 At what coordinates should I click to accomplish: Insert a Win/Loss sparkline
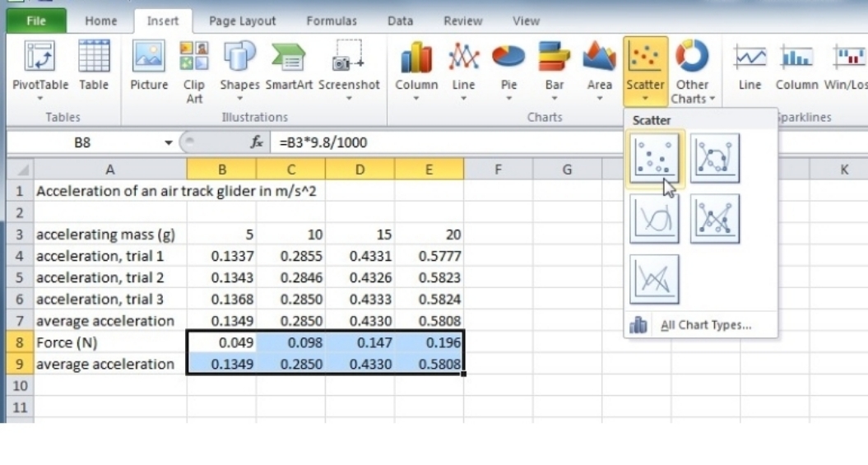[x=846, y=67]
